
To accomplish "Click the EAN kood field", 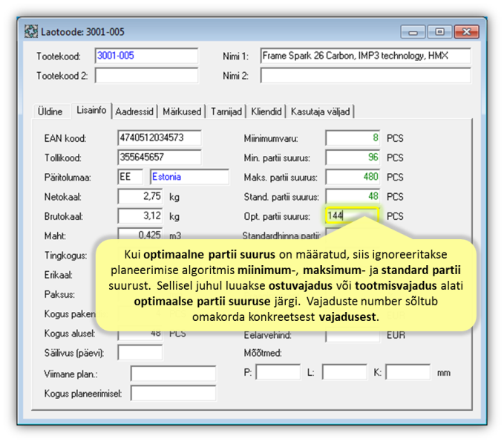I will [x=160, y=138].
